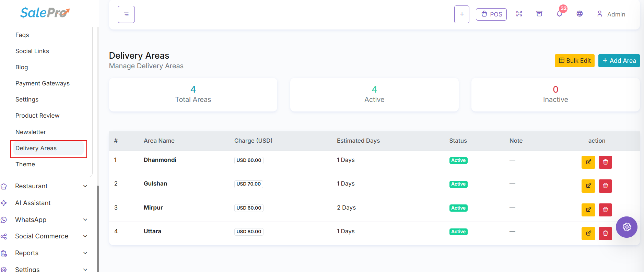Open the floating purple settings gear
This screenshot has width=644, height=272.
(627, 227)
